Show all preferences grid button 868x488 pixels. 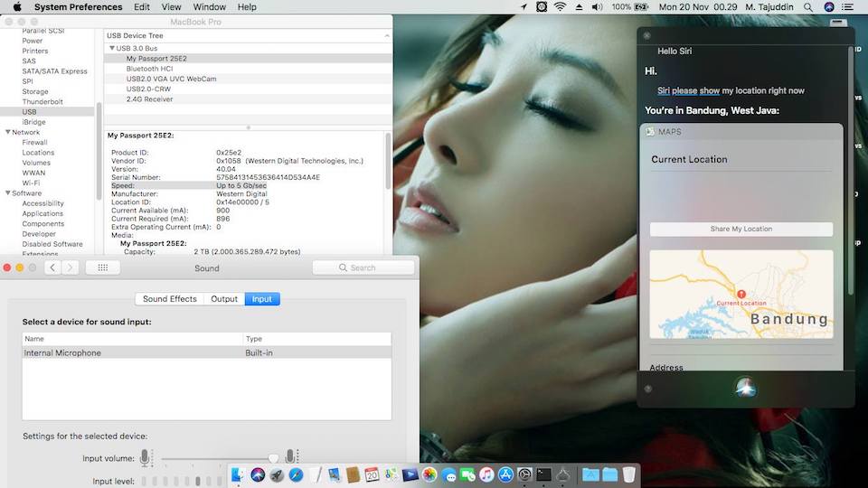(102, 267)
